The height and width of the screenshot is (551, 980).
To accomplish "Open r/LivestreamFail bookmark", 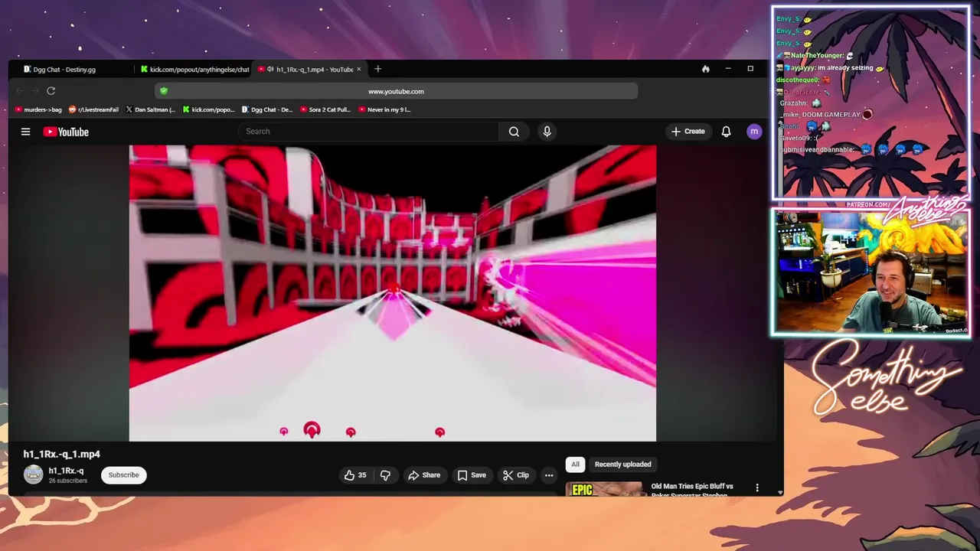I will (x=93, y=109).
